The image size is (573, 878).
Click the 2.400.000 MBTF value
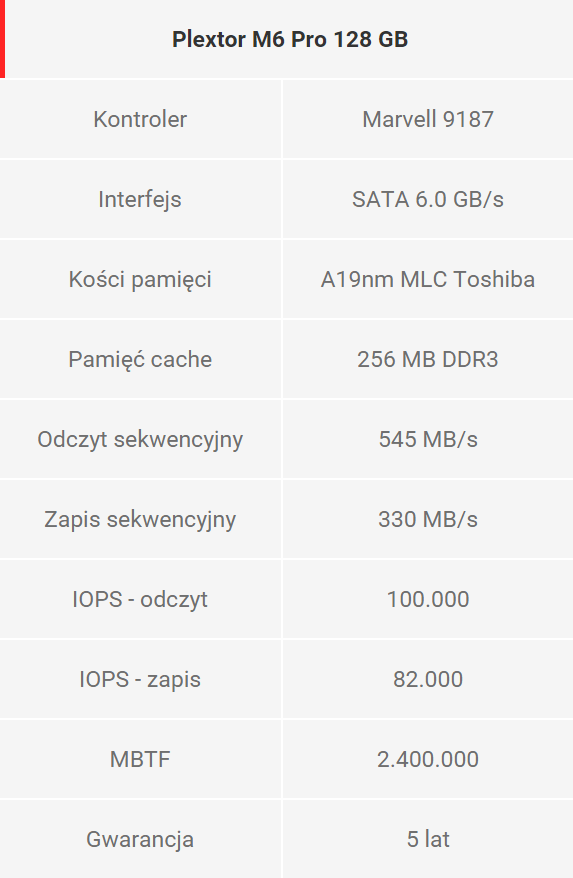point(428,760)
